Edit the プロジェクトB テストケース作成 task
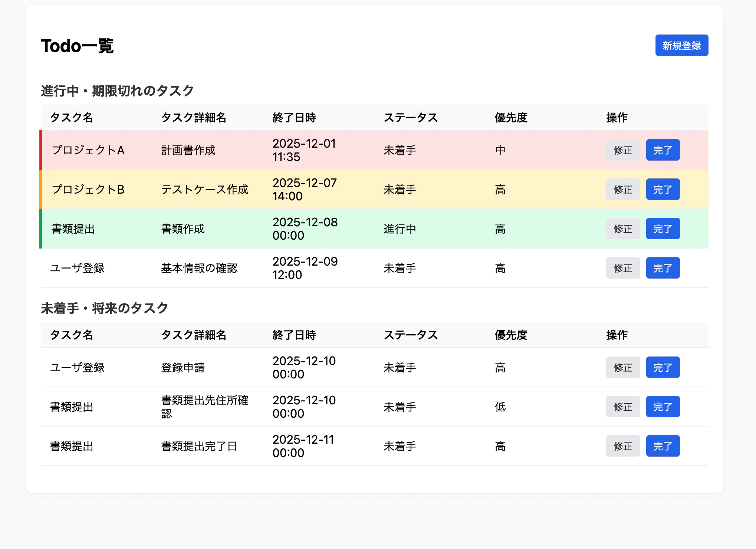 623,189
